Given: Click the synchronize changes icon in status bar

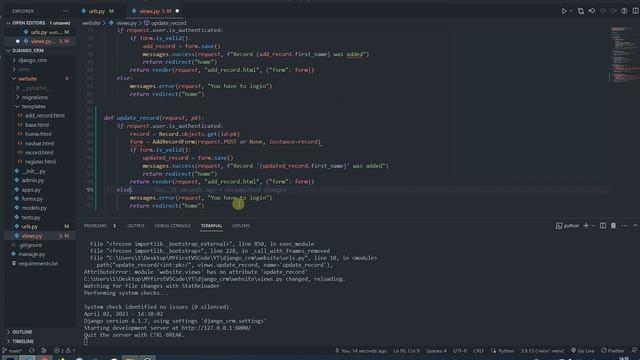Looking at the screenshot, I should click(x=31, y=351).
